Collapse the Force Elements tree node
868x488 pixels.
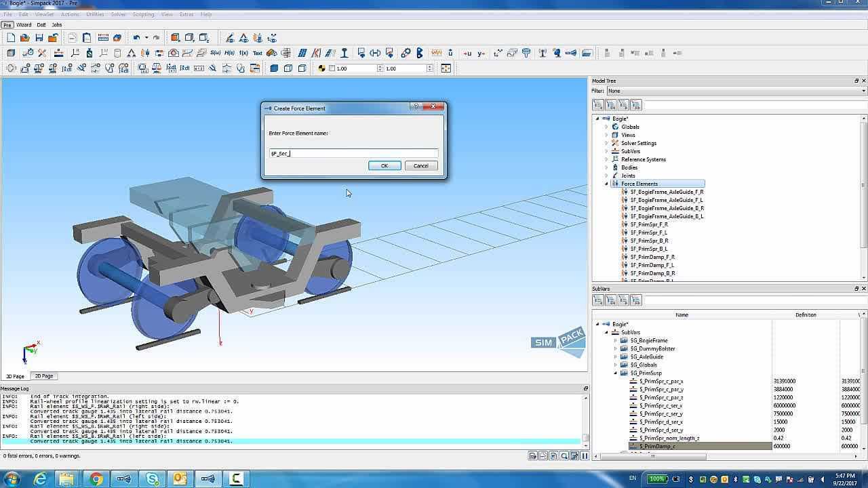coord(606,184)
